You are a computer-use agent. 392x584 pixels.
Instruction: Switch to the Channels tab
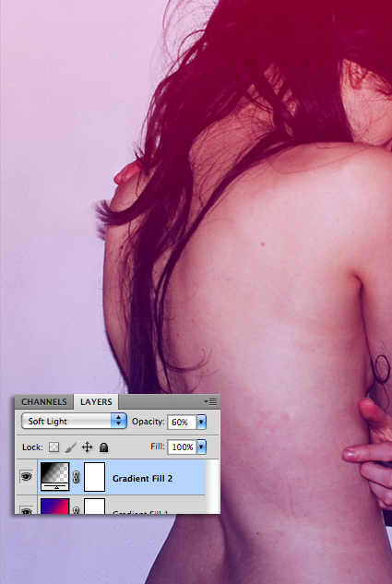coord(44,402)
